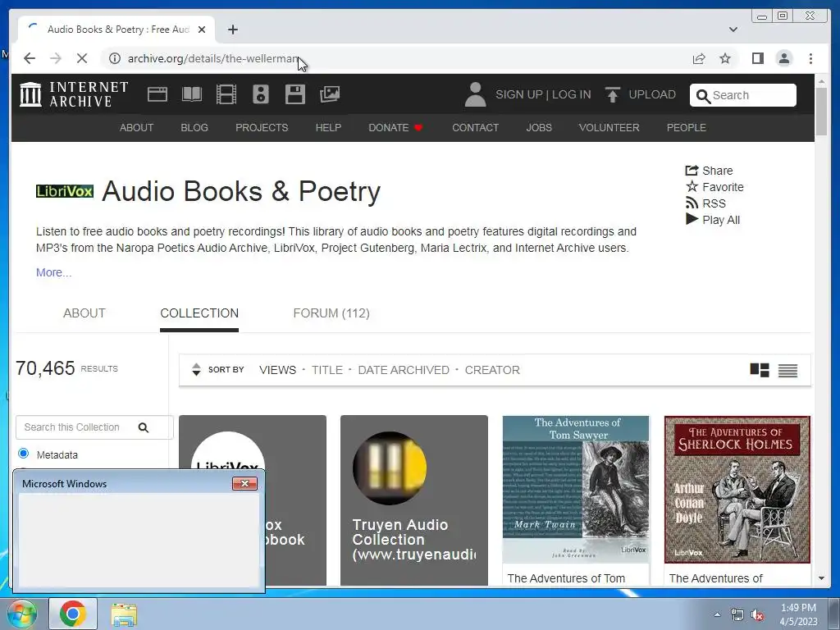This screenshot has height=630, width=840.
Task: Open Chrome side panel
Action: 757,58
